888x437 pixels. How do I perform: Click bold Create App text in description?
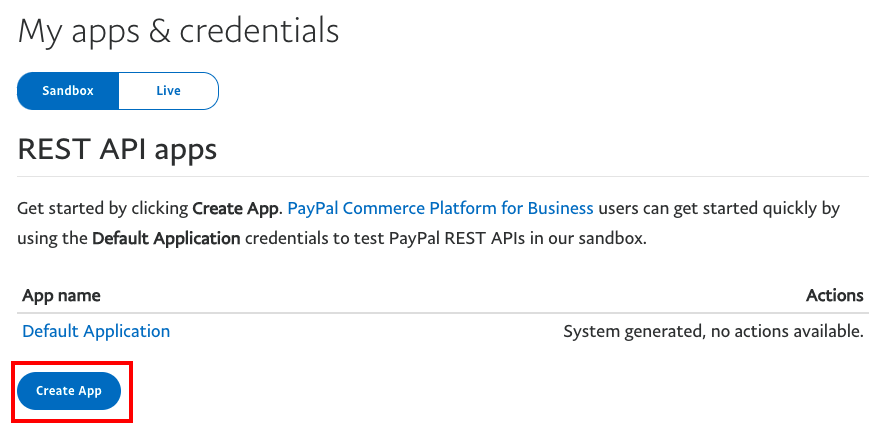236,209
